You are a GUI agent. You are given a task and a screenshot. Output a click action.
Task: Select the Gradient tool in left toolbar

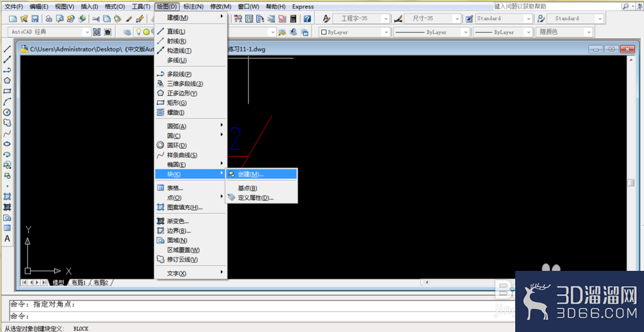point(7,207)
